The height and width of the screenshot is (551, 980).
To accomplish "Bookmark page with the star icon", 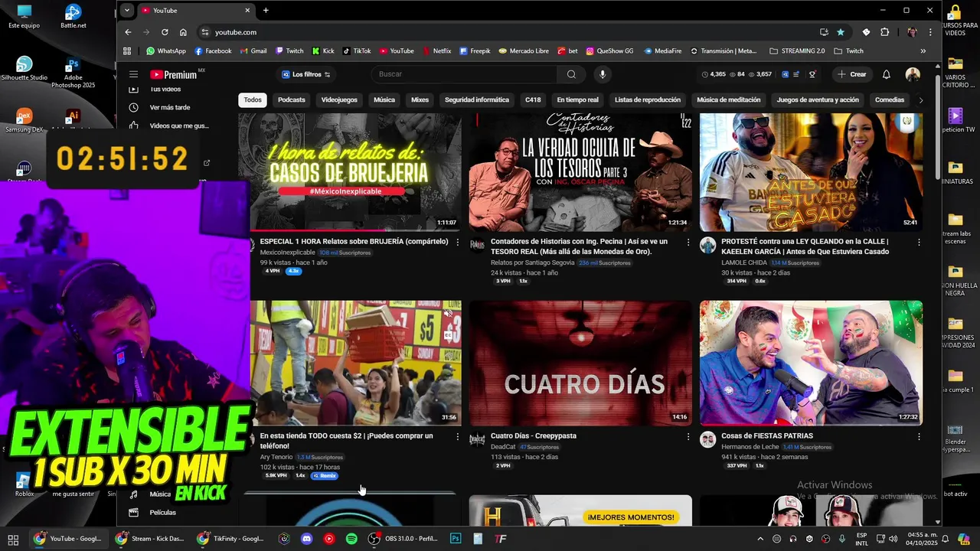I will (x=841, y=32).
